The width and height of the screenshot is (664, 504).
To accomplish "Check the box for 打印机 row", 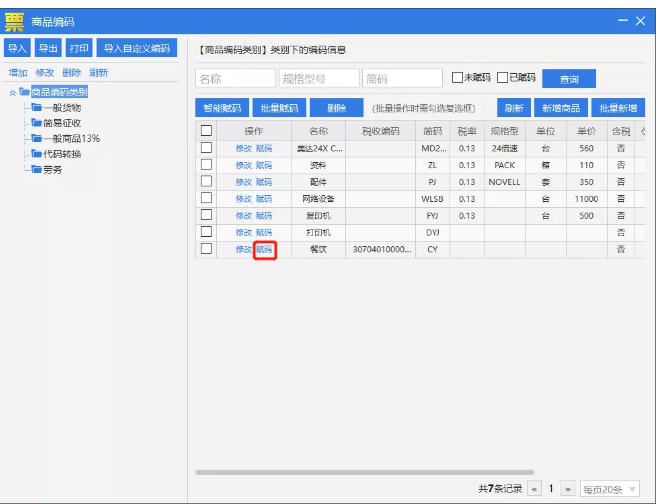I will coord(206,232).
